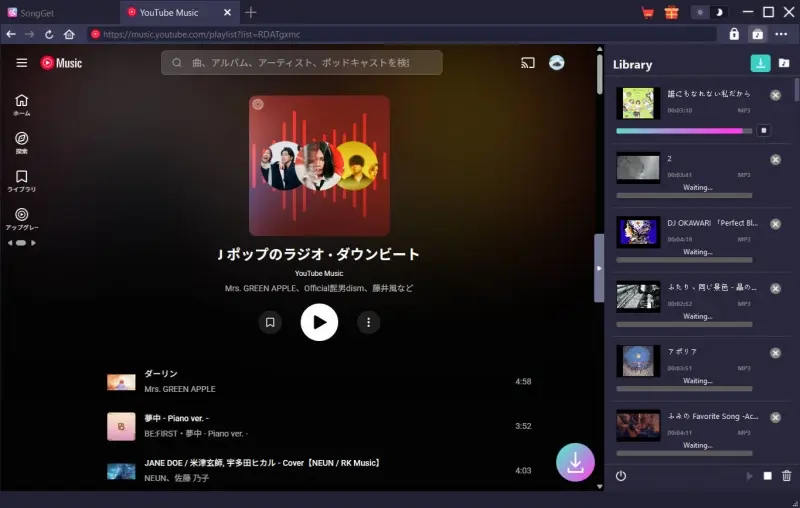Open the music folder in Library header
The height and width of the screenshot is (508, 800).
(x=784, y=64)
